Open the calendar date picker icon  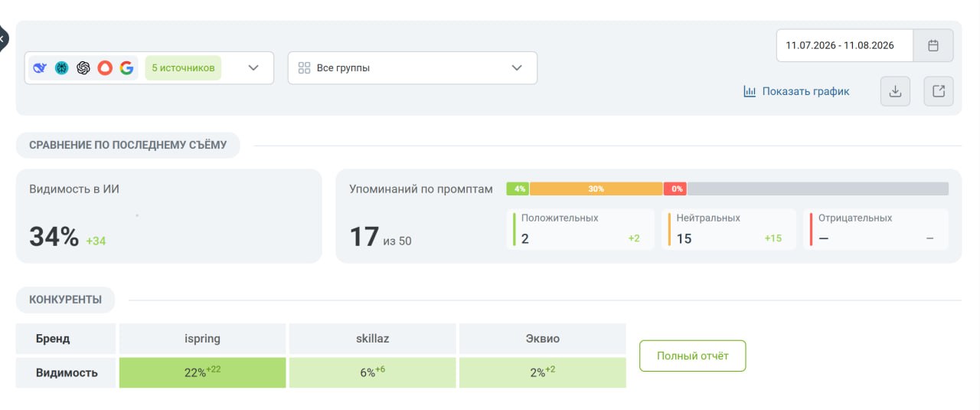933,45
